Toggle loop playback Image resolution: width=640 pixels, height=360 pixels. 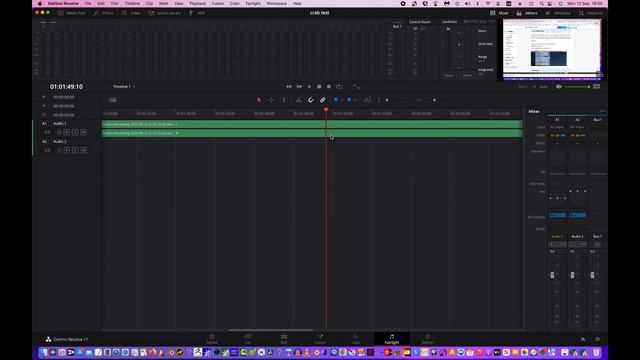coord(339,87)
